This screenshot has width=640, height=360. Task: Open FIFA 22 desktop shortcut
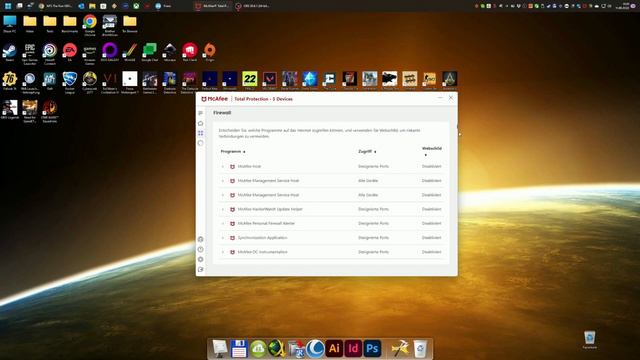250,81
